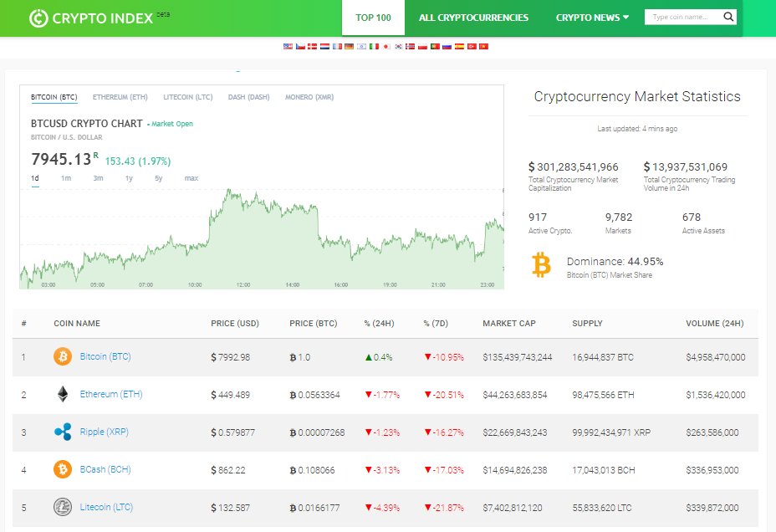This screenshot has height=532, width=776.
Task: Open the Litecoin (LTC) coin link
Action: [106, 507]
